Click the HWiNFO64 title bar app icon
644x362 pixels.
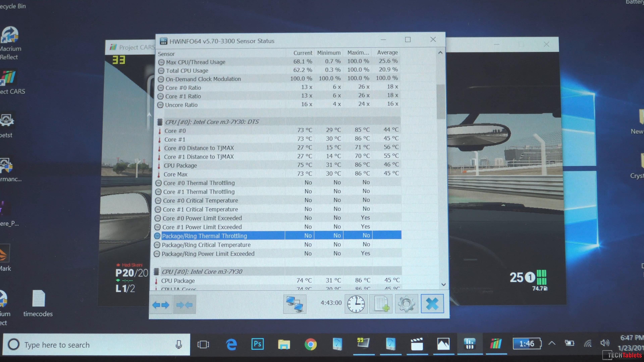click(x=164, y=41)
